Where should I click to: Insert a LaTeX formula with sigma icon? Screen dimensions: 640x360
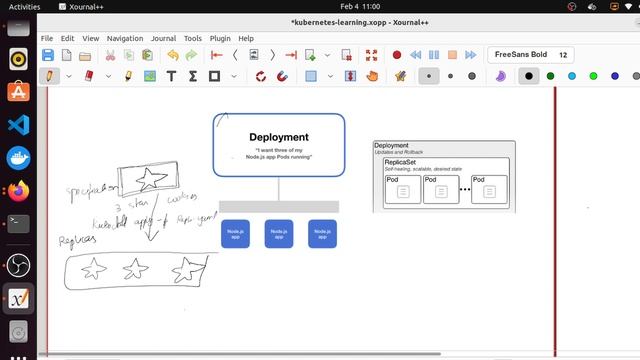193,76
